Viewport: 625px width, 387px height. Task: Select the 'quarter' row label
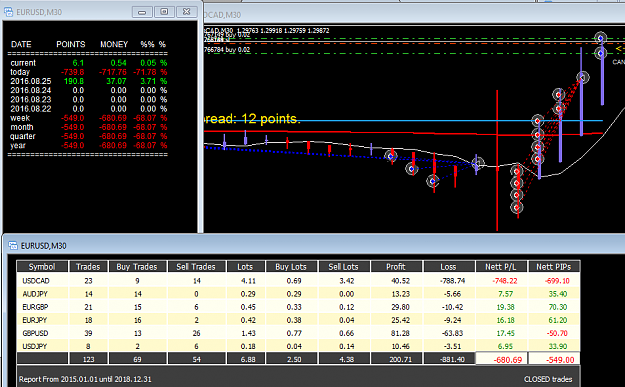click(23, 136)
